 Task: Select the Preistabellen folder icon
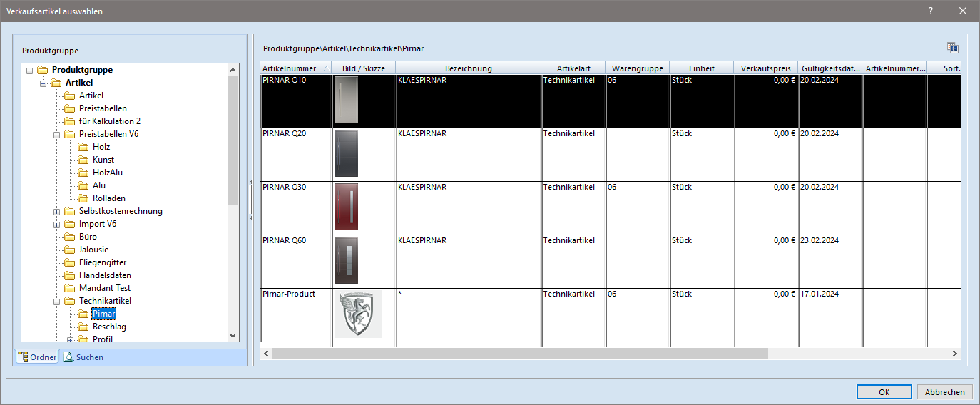click(x=69, y=108)
